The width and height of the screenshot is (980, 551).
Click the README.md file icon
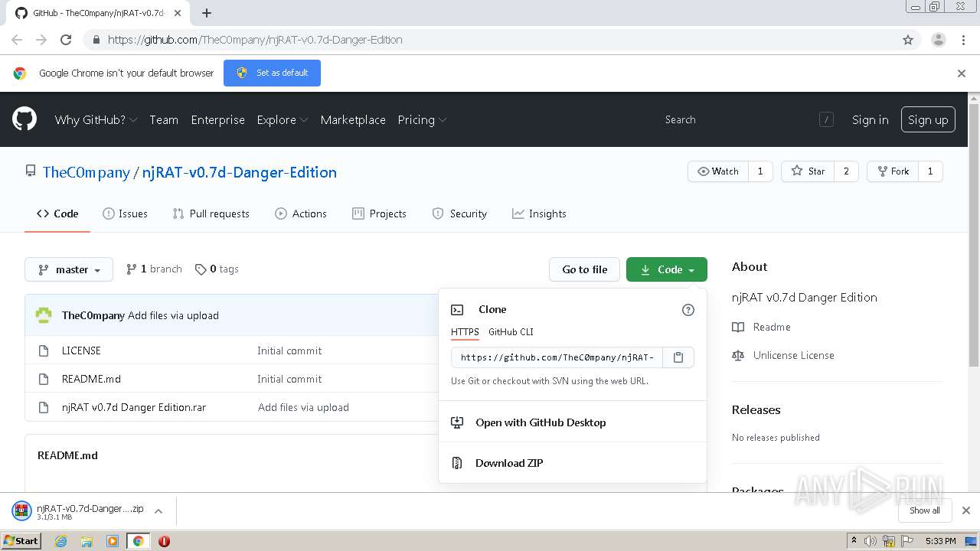click(x=44, y=379)
